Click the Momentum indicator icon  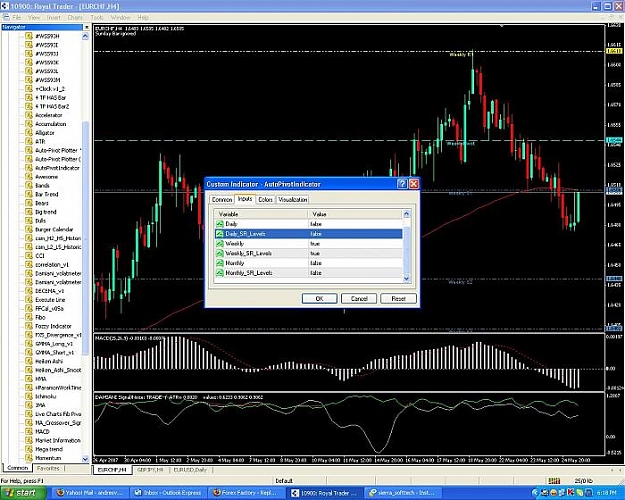click(29, 458)
